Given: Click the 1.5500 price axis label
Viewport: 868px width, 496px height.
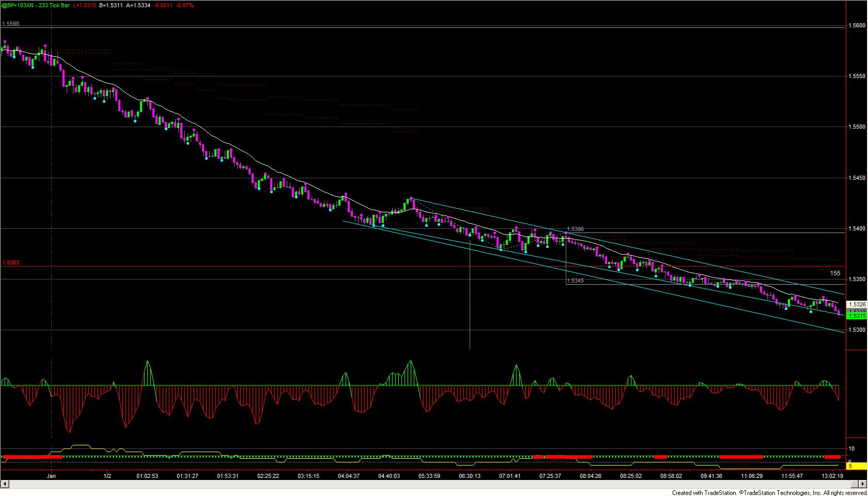Looking at the screenshot, I should coord(857,127).
